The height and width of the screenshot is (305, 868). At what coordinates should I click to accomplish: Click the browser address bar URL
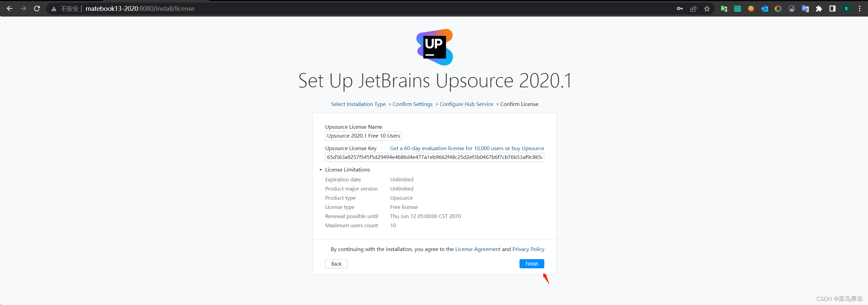click(x=140, y=9)
